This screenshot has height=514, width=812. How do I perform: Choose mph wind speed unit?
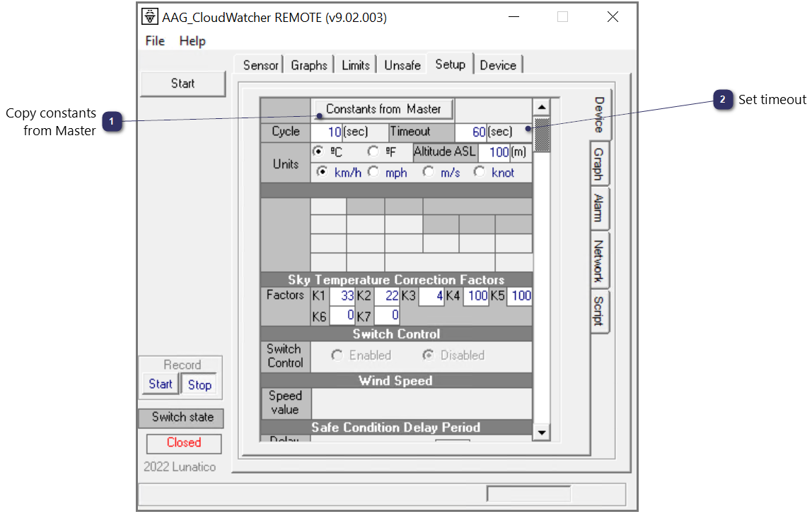pyautogui.click(x=373, y=171)
